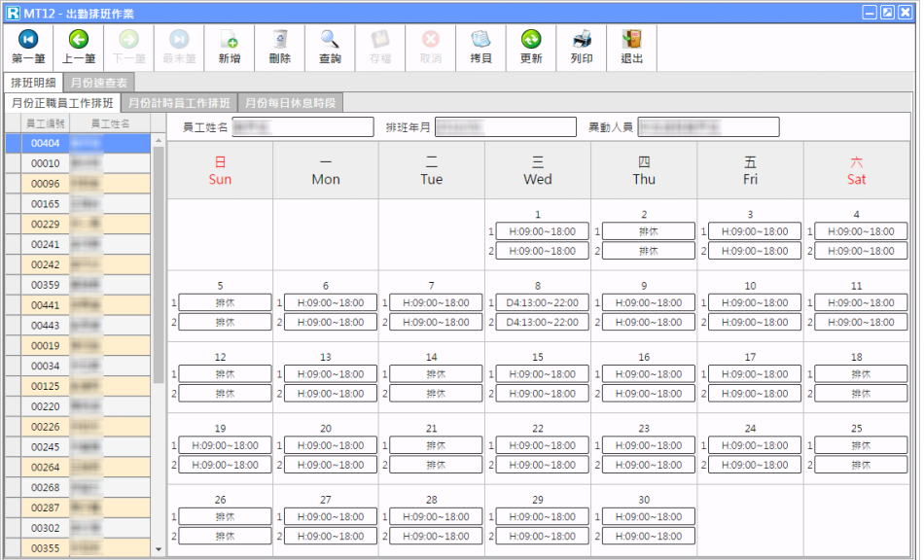
Task: Select employee row 00226
Action: 78,427
